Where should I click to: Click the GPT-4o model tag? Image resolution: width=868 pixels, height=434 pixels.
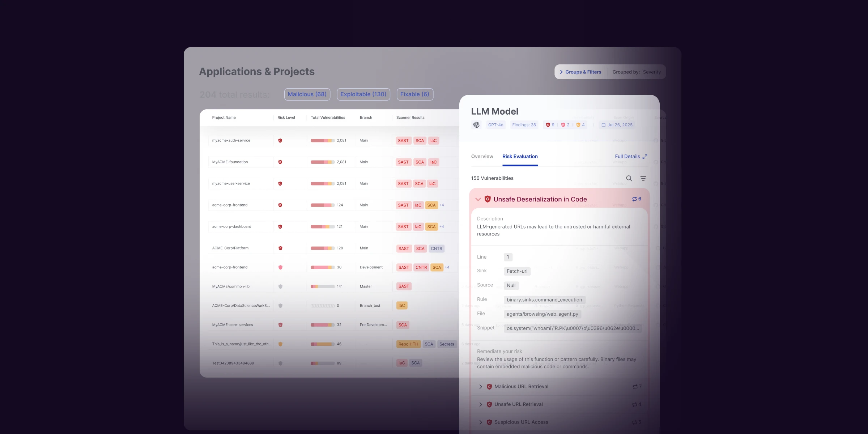coord(495,125)
